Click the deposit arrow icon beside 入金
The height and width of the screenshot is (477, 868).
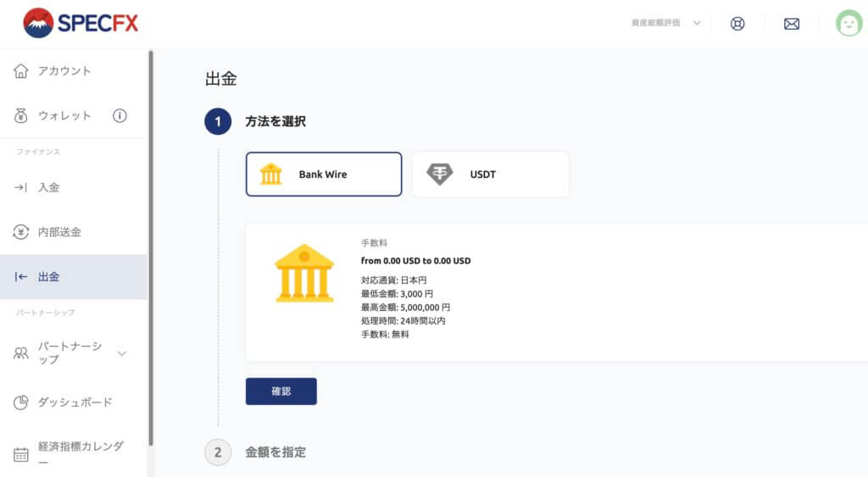20,187
